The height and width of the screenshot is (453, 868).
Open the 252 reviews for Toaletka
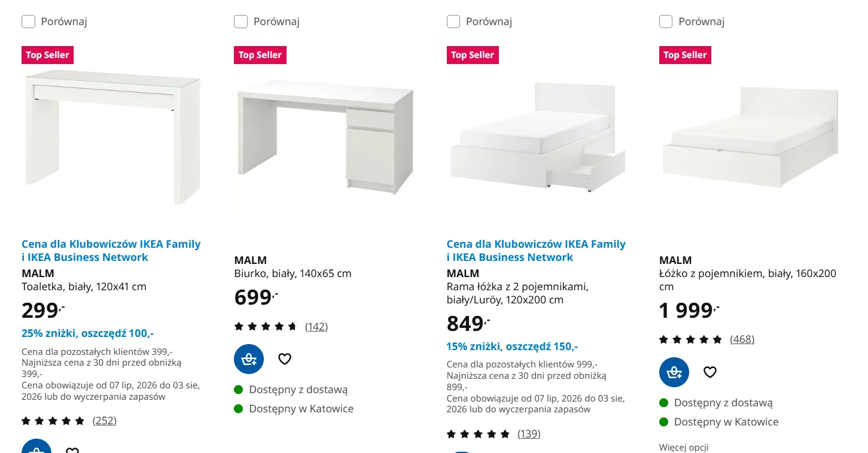click(x=105, y=421)
